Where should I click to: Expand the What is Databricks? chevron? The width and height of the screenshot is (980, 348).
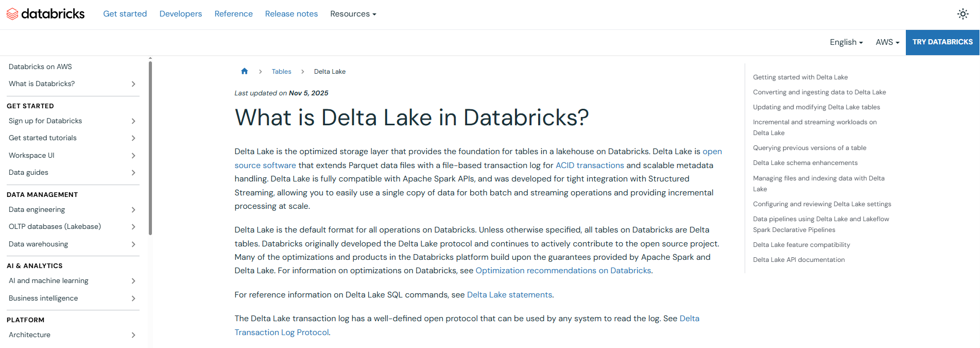coord(133,84)
